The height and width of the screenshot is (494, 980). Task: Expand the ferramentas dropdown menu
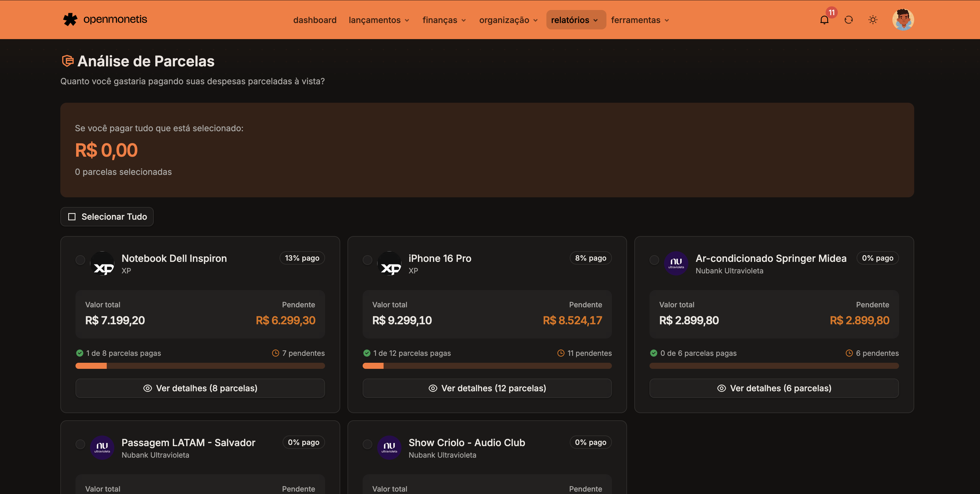(640, 20)
